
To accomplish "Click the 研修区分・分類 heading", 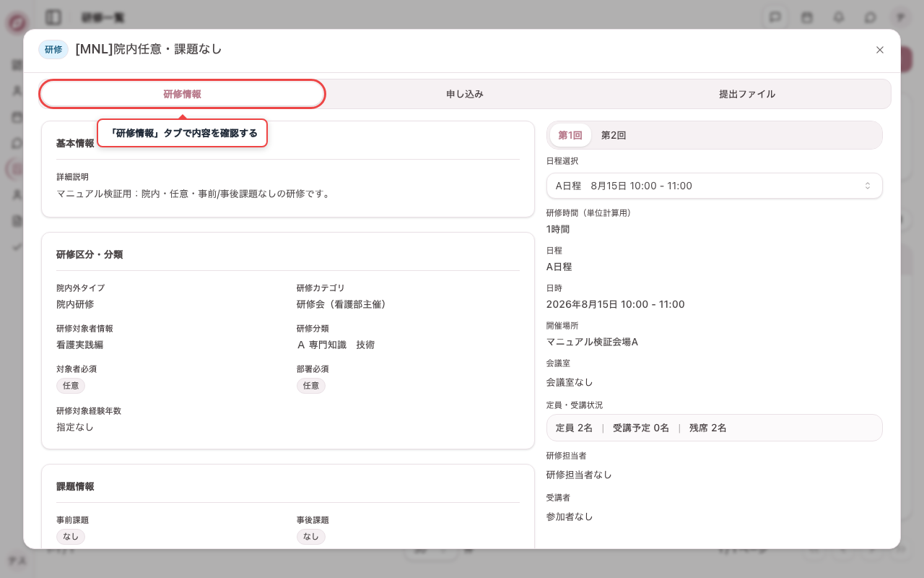I will point(90,254).
